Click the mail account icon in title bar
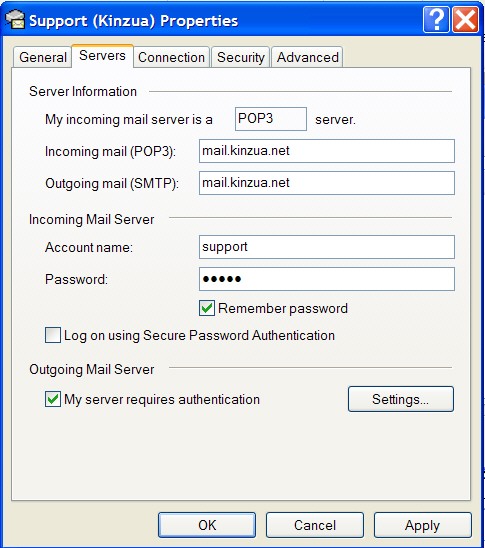 point(15,19)
